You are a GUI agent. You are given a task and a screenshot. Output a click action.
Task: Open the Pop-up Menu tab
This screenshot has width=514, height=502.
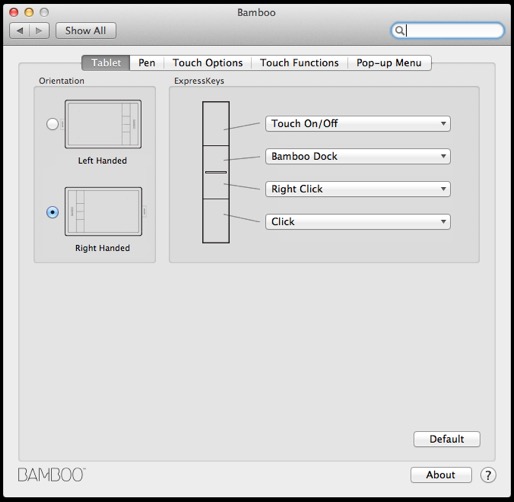389,63
